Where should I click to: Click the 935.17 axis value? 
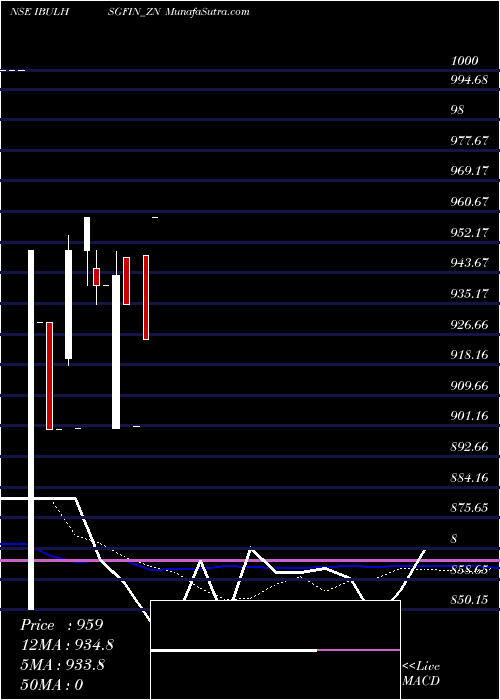coord(469,294)
